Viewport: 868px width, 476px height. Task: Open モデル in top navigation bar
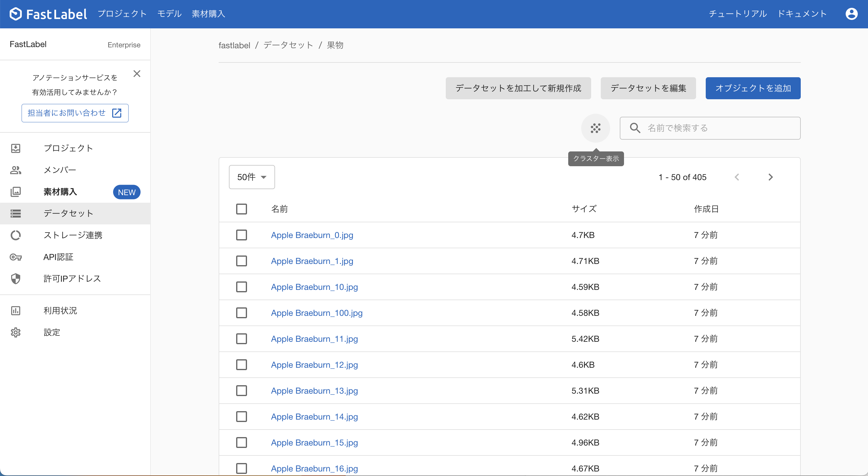tap(169, 14)
